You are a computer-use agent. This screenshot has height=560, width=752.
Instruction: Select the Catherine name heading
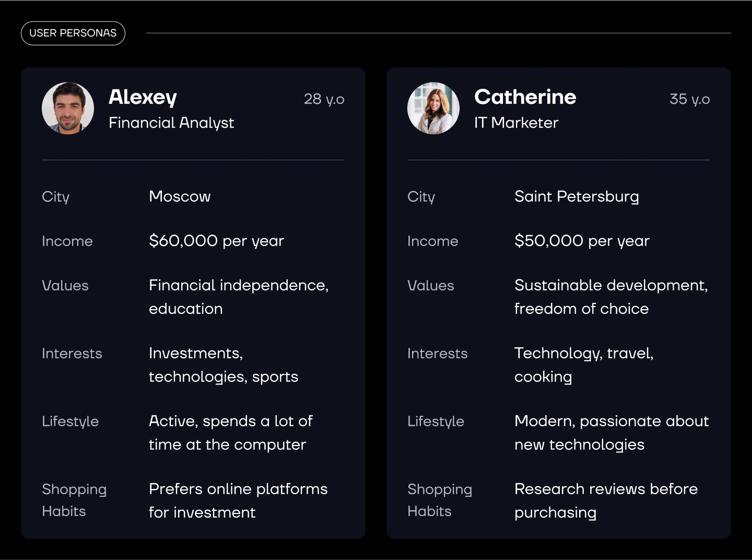[525, 97]
